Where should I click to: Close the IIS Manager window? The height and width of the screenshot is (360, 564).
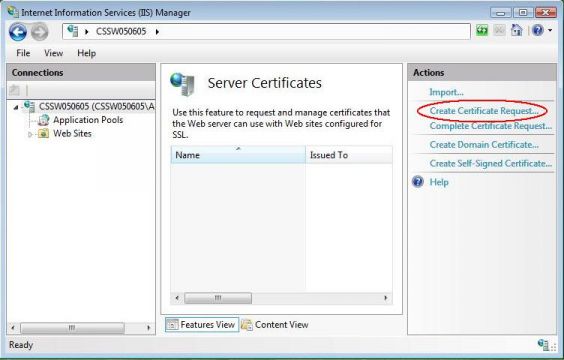[x=546, y=13]
